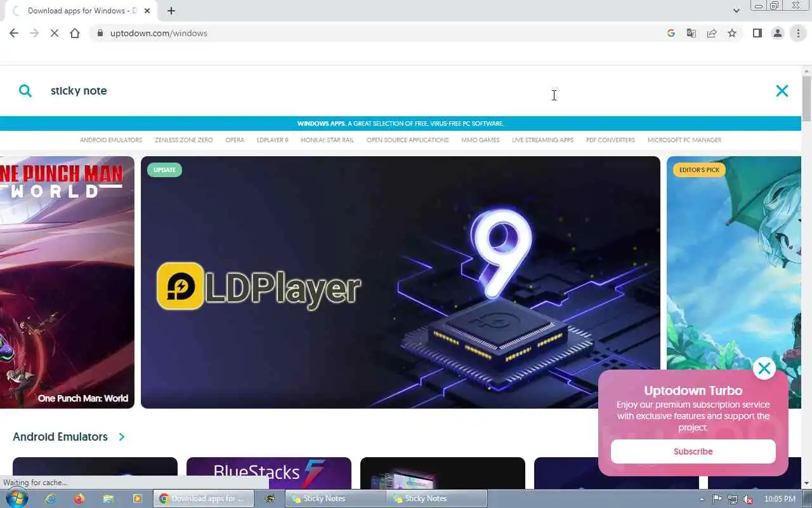Open the Opera category link

[x=235, y=140]
